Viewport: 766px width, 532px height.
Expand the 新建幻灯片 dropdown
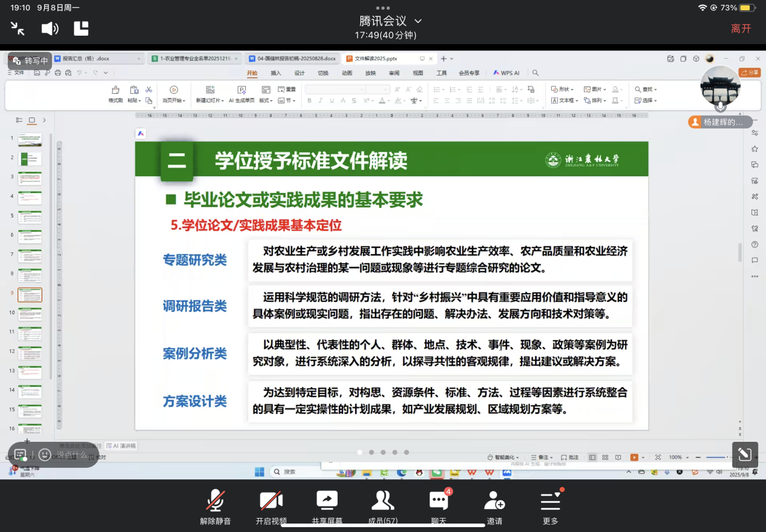pos(209,100)
